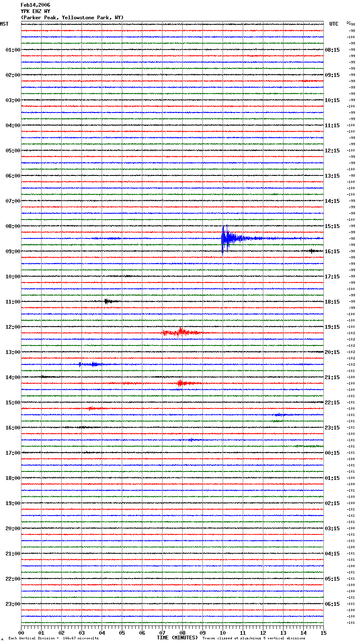This screenshot has width=357, height=644.
Task: Click the 05 tick on the minutes axis
Action: click(x=122, y=633)
